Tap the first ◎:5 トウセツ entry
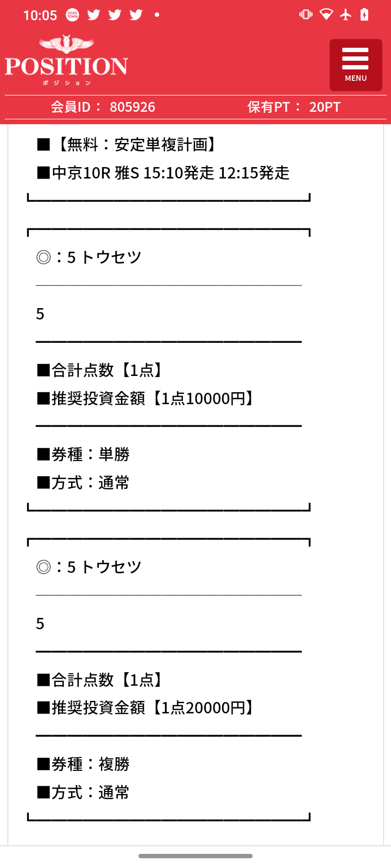391x868 pixels. coord(89,257)
